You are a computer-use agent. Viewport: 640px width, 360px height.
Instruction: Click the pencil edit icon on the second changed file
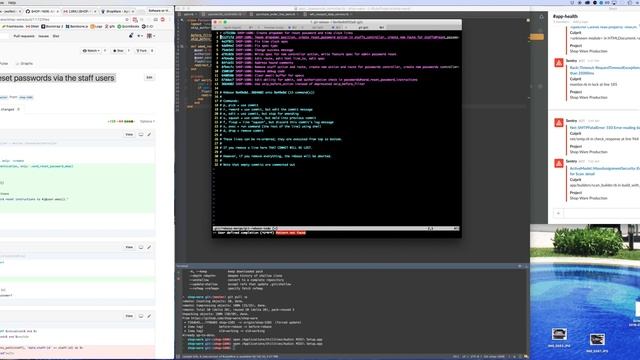(x=149, y=247)
